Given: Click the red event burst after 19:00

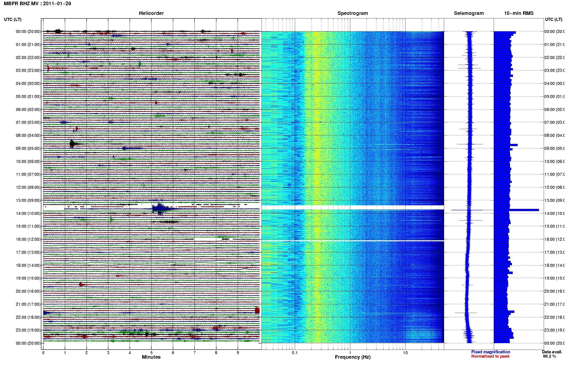Looking at the screenshot, I should 81,285.
